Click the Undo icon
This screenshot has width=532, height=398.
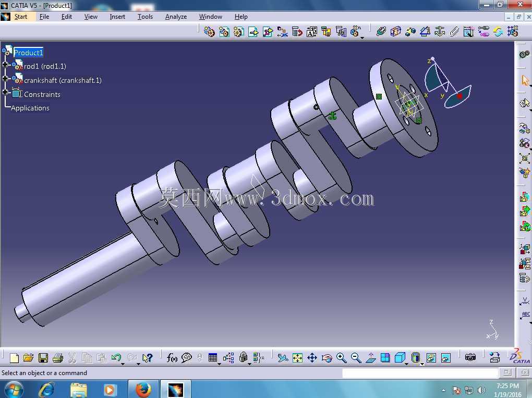116,358
